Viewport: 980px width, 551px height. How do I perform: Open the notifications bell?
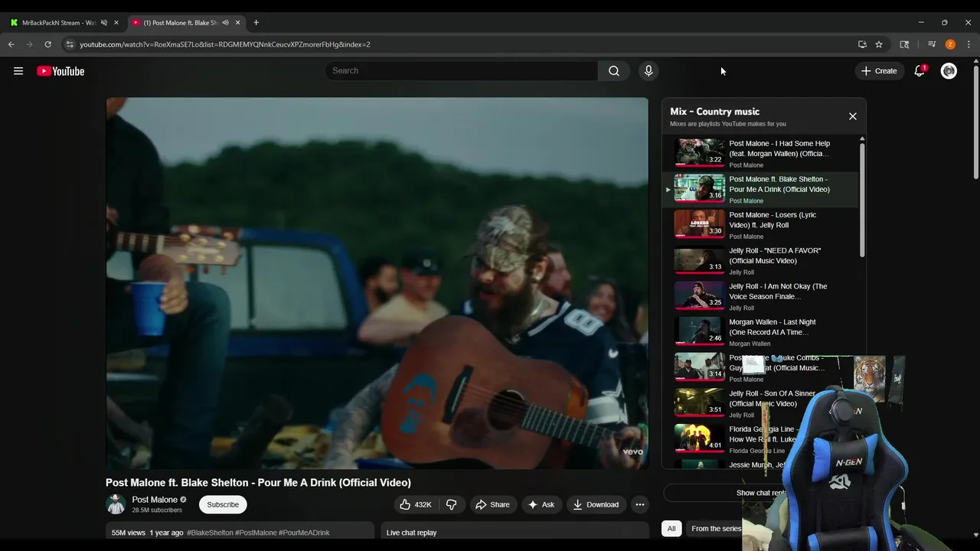click(920, 71)
